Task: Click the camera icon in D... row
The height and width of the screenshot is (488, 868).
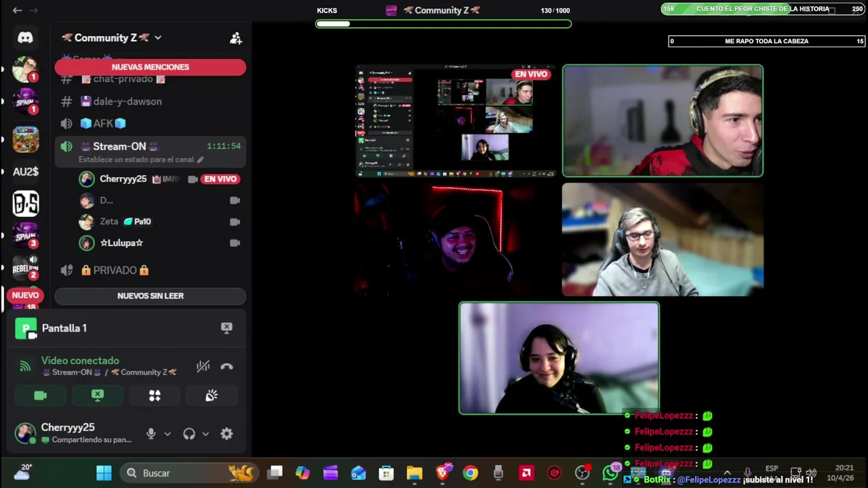Action: (x=235, y=201)
